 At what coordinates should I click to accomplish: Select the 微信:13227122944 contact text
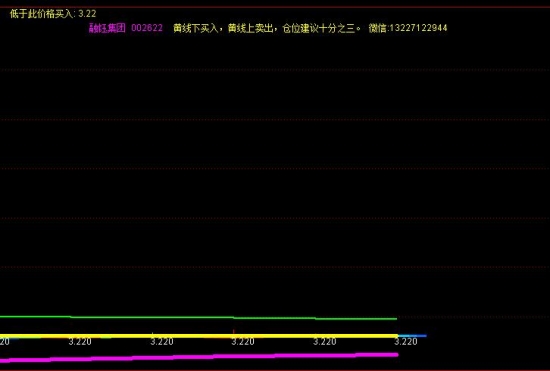pyautogui.click(x=408, y=28)
